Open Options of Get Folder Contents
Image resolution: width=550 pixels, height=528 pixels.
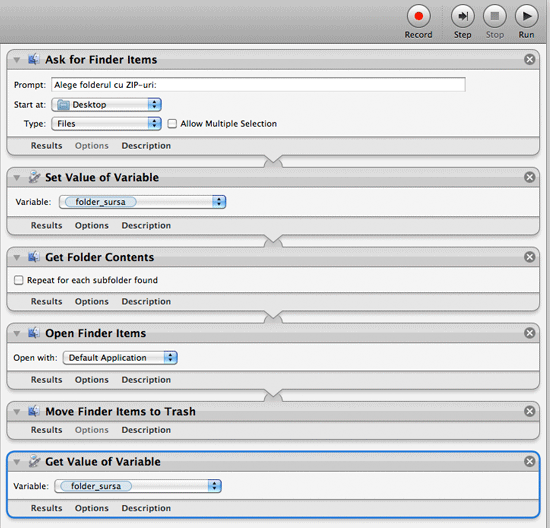92,301
